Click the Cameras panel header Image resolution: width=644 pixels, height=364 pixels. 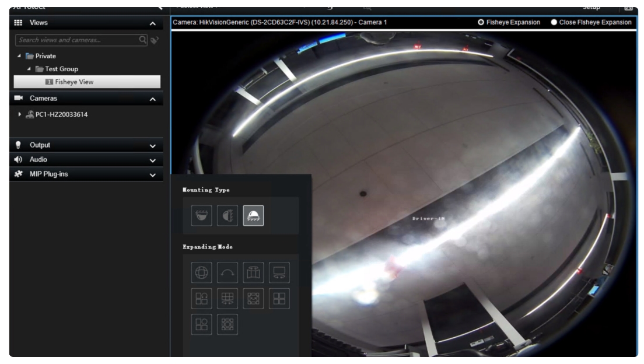click(86, 98)
